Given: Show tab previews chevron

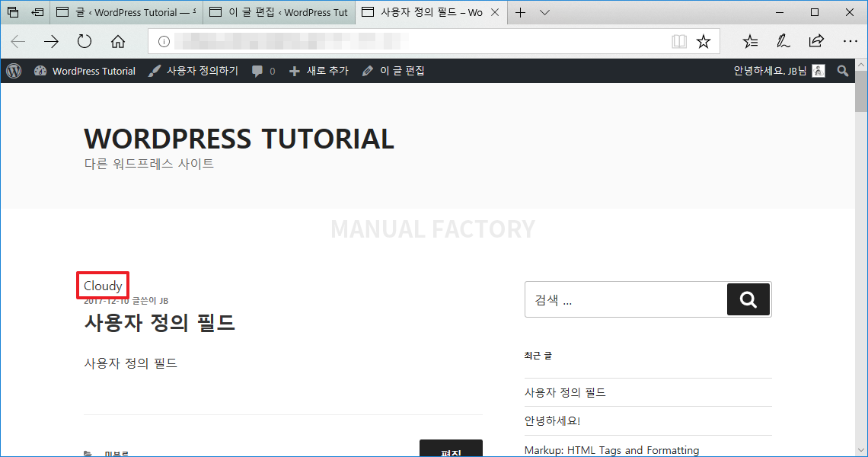Looking at the screenshot, I should pyautogui.click(x=544, y=12).
